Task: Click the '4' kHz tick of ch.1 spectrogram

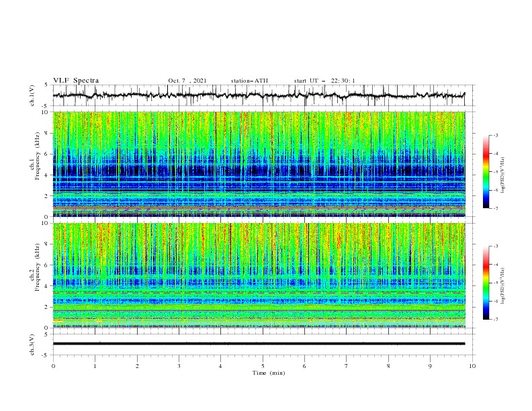Action: 47,175
